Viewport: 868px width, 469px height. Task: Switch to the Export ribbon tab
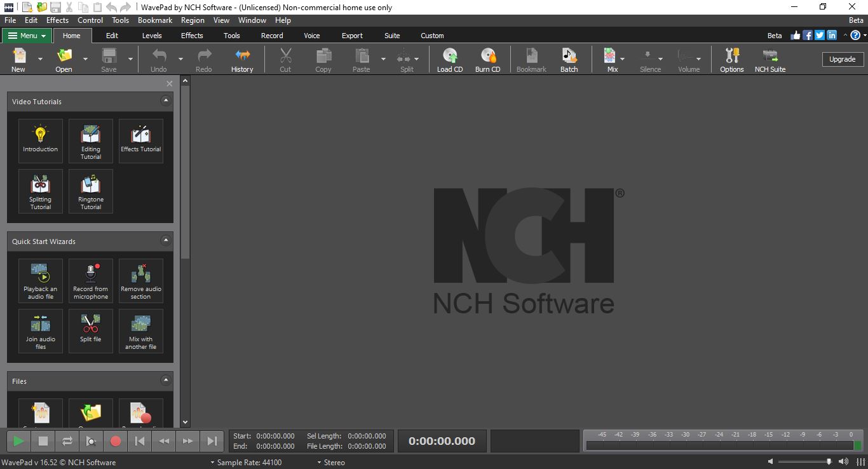click(x=352, y=36)
